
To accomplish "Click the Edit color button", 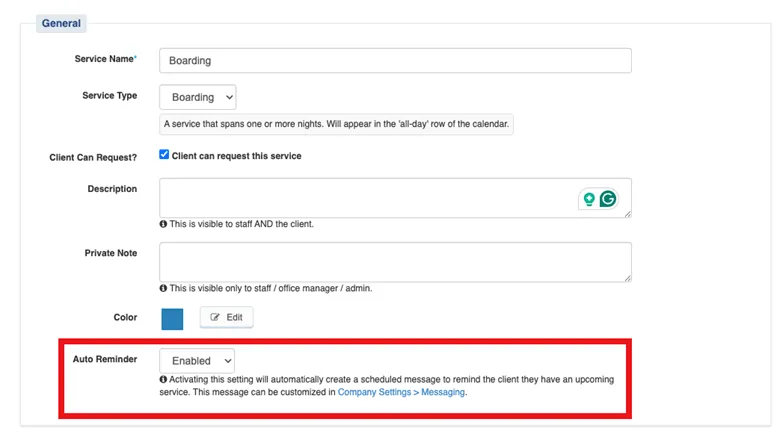I will (226, 318).
